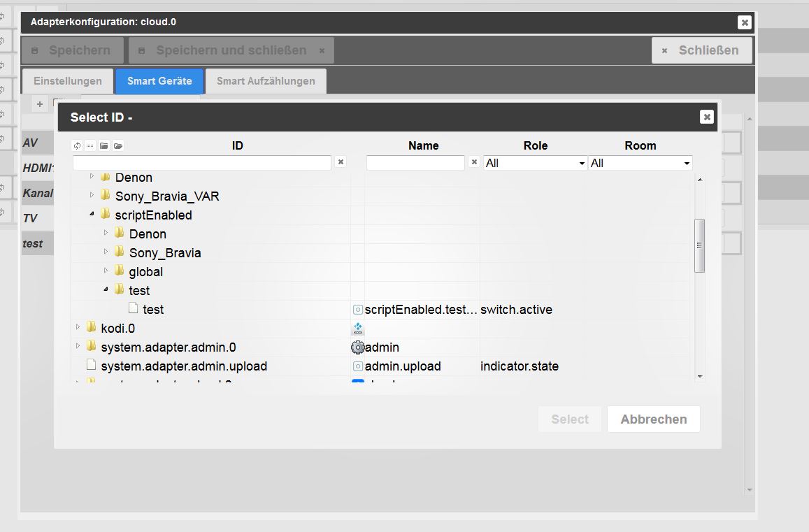Click the Schließen button
Image resolution: width=809 pixels, height=532 pixels.
point(702,50)
